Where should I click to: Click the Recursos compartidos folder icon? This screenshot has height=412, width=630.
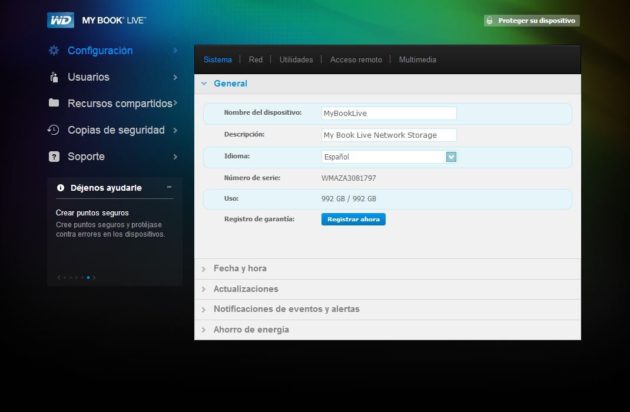click(54, 103)
